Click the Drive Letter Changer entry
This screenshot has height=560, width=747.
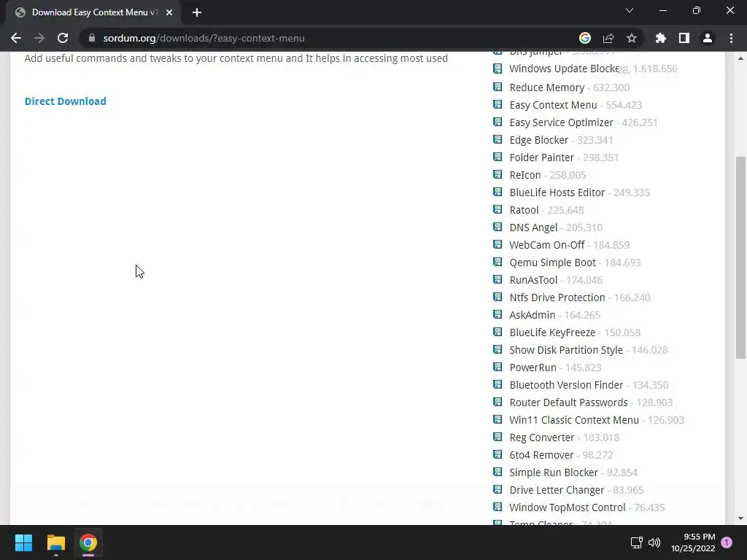click(556, 490)
